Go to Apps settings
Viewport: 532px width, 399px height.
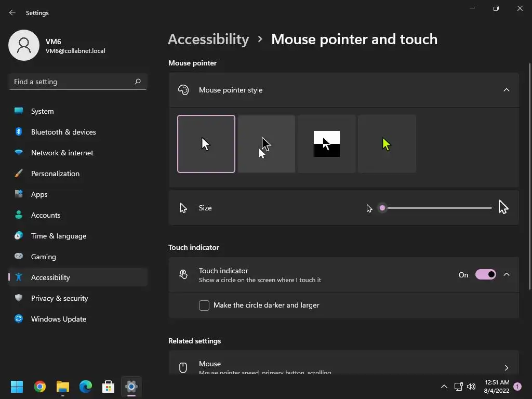point(78,194)
